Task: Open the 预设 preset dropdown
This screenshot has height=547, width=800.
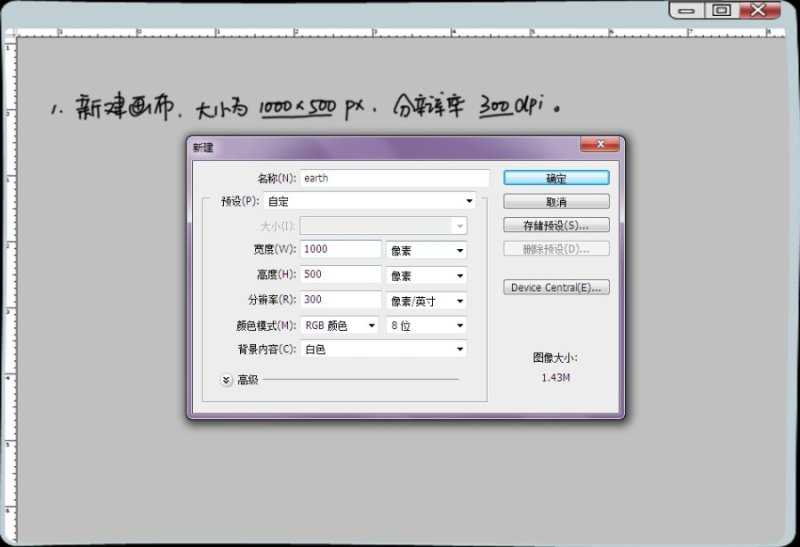Action: click(370, 201)
